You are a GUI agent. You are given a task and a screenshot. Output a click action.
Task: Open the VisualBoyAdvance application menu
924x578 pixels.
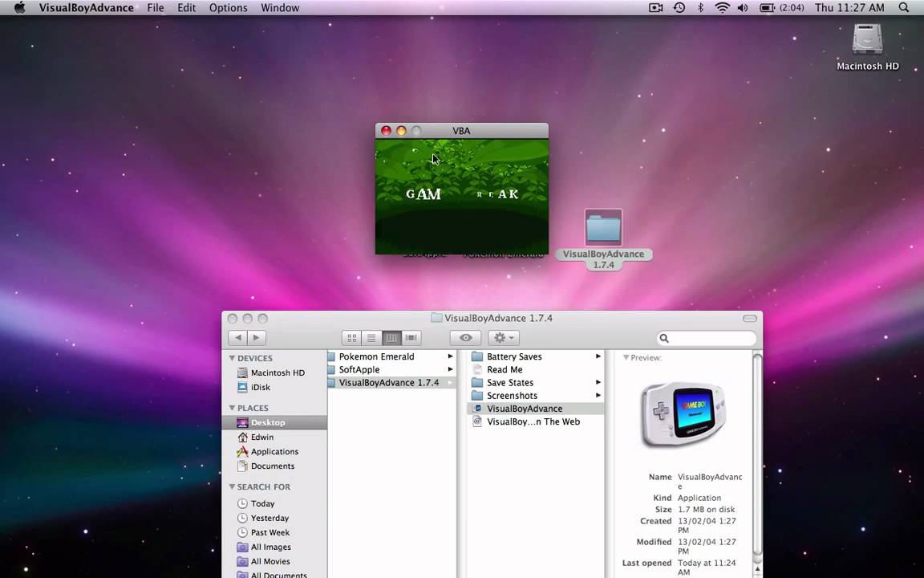pyautogui.click(x=86, y=8)
